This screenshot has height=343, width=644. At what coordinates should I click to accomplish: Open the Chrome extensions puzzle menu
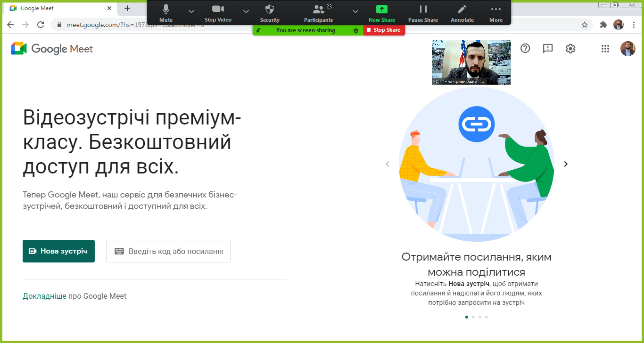[603, 24]
